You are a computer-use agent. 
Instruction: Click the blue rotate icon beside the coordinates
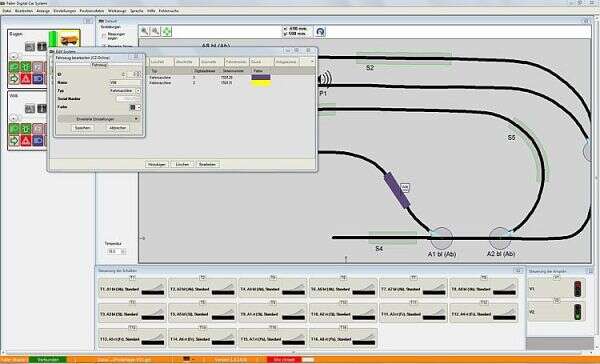pos(320,32)
